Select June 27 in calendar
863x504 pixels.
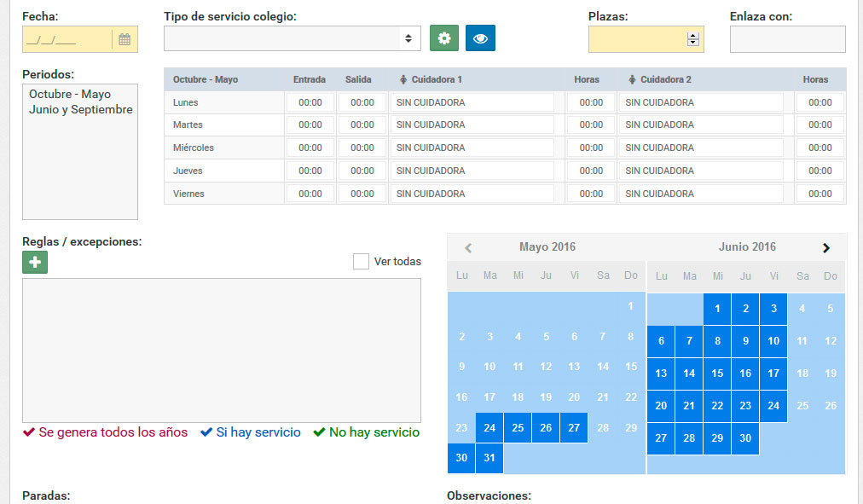(x=661, y=438)
